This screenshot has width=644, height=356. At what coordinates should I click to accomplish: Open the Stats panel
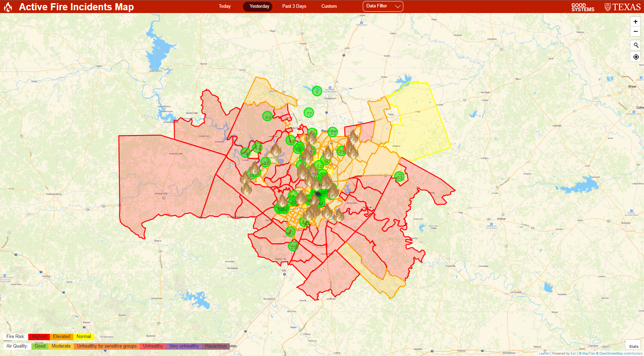633,346
